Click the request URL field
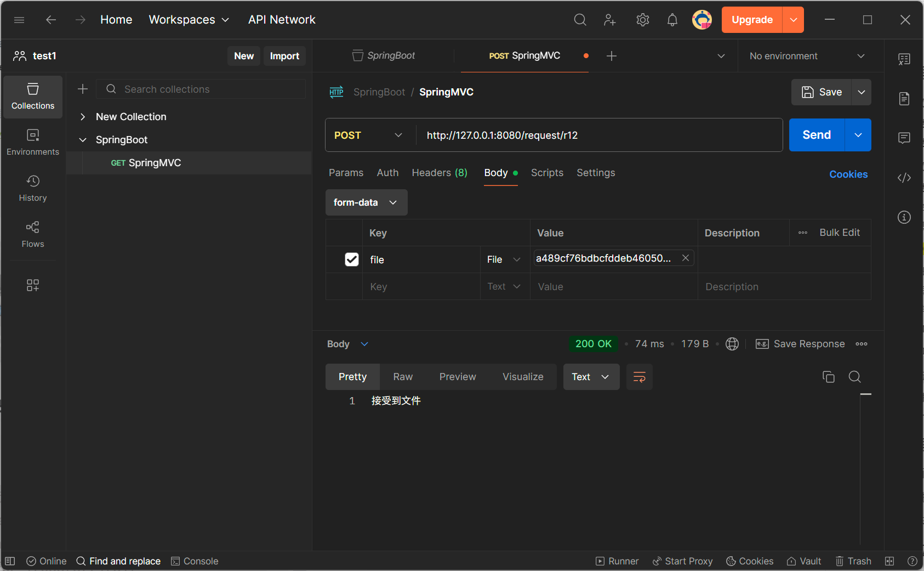The height and width of the screenshot is (571, 924). (x=600, y=135)
